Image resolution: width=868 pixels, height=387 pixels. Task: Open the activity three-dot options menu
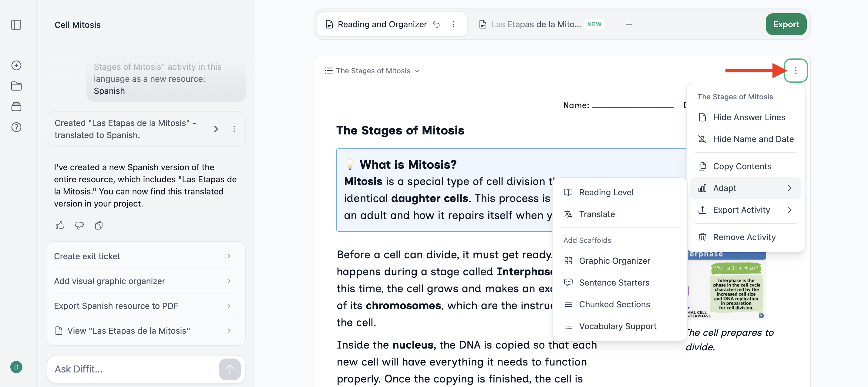point(796,71)
